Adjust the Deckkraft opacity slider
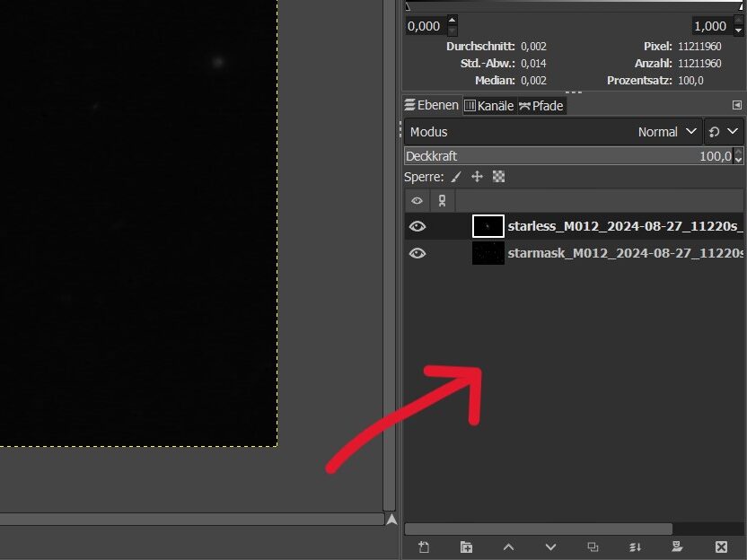 coord(569,156)
